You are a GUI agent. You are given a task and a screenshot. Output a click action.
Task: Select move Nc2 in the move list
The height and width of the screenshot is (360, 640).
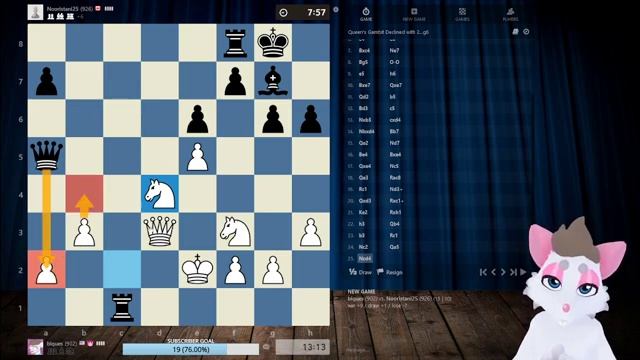[363, 247]
